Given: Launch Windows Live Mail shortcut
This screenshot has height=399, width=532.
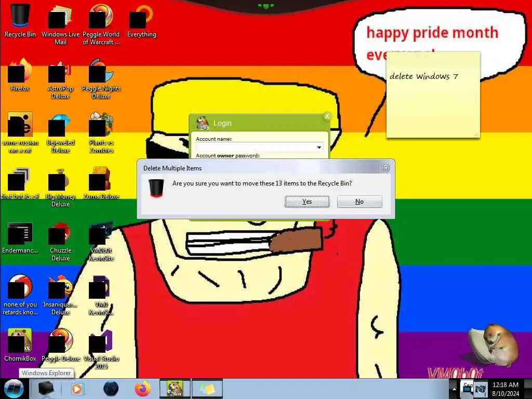Looking at the screenshot, I should tap(60, 25).
